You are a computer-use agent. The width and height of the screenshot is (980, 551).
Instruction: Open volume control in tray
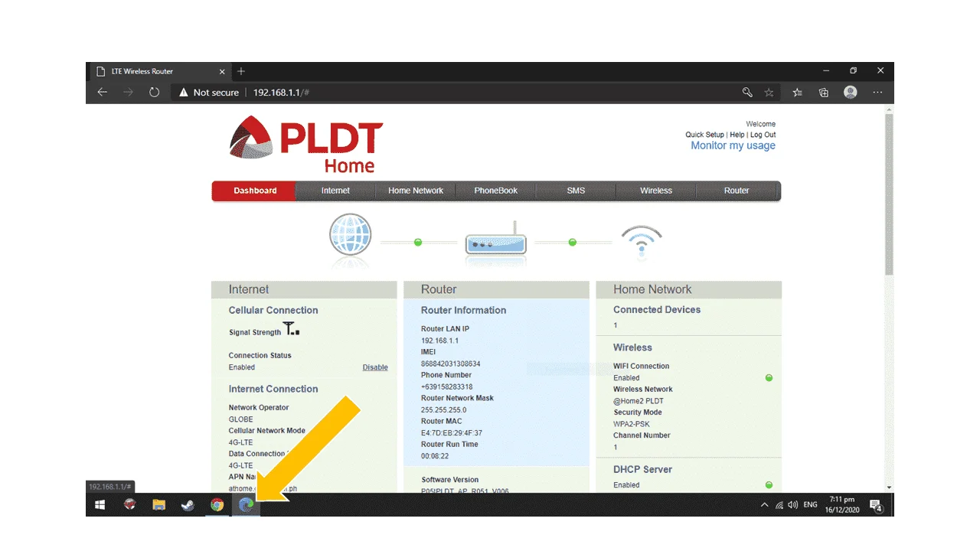(793, 505)
